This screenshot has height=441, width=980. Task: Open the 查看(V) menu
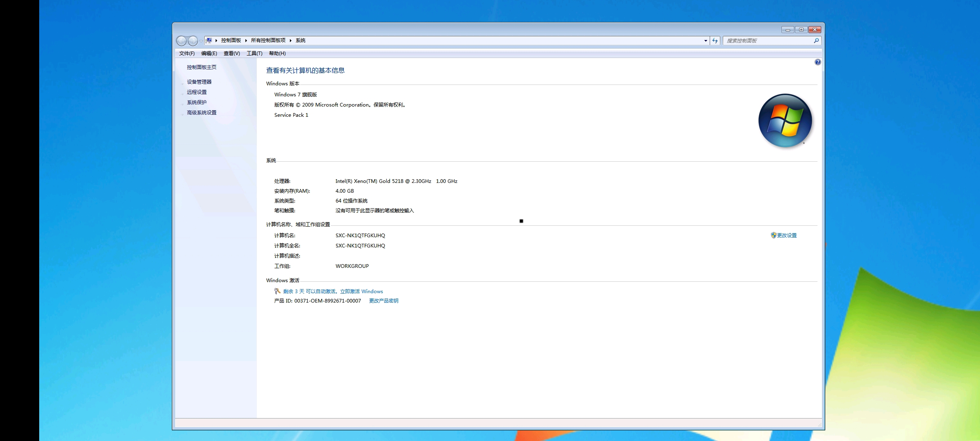(x=232, y=53)
